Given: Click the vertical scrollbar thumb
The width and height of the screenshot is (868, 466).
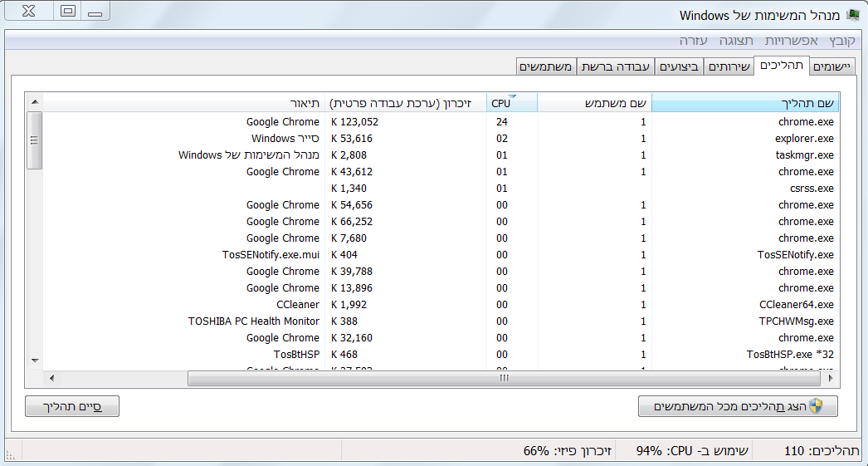Looking at the screenshot, I should [34, 140].
